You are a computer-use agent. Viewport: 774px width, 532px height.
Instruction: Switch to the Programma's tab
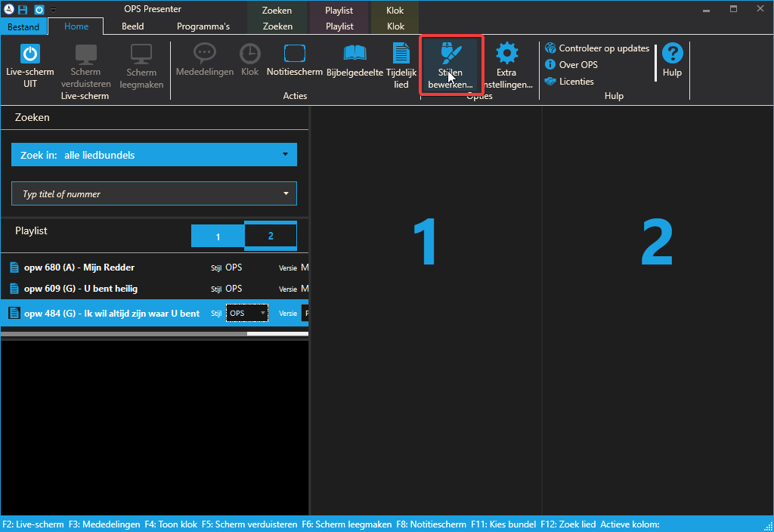pyautogui.click(x=203, y=26)
